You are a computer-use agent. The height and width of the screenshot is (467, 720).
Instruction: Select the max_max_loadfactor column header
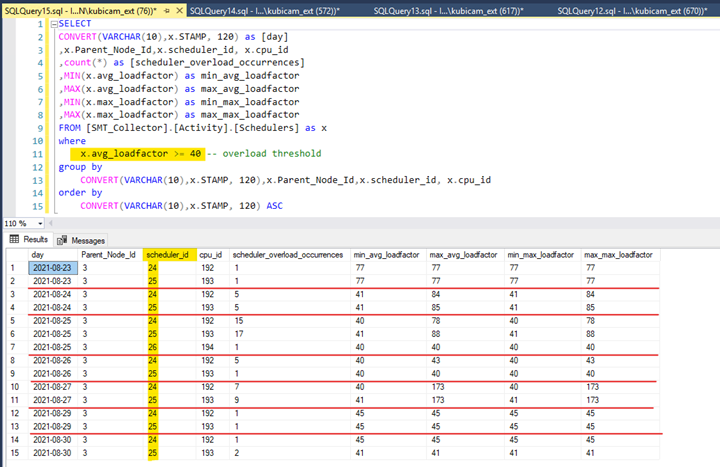(620, 255)
